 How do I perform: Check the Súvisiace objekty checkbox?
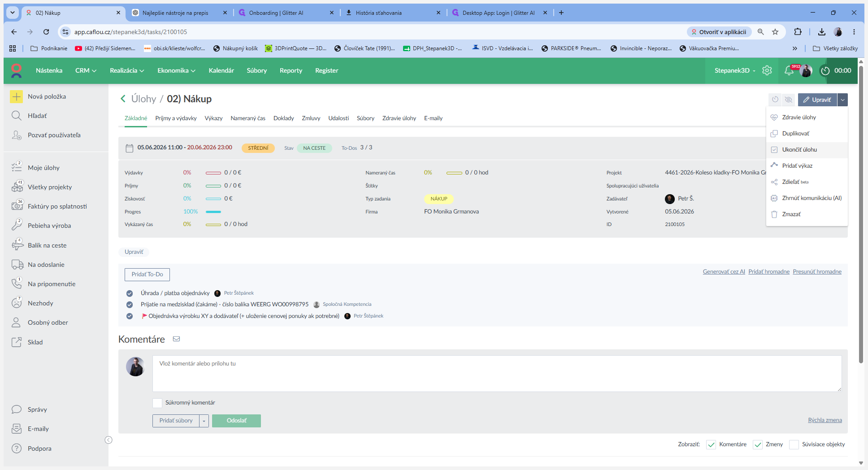pyautogui.click(x=794, y=444)
